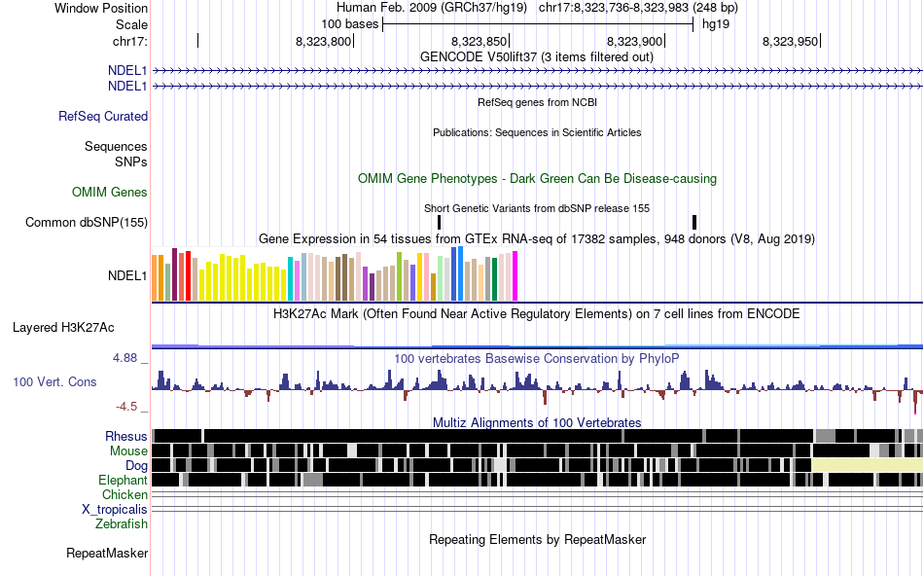Click the Mouse species label
Viewport: 924px width, 576px height.
[128, 451]
